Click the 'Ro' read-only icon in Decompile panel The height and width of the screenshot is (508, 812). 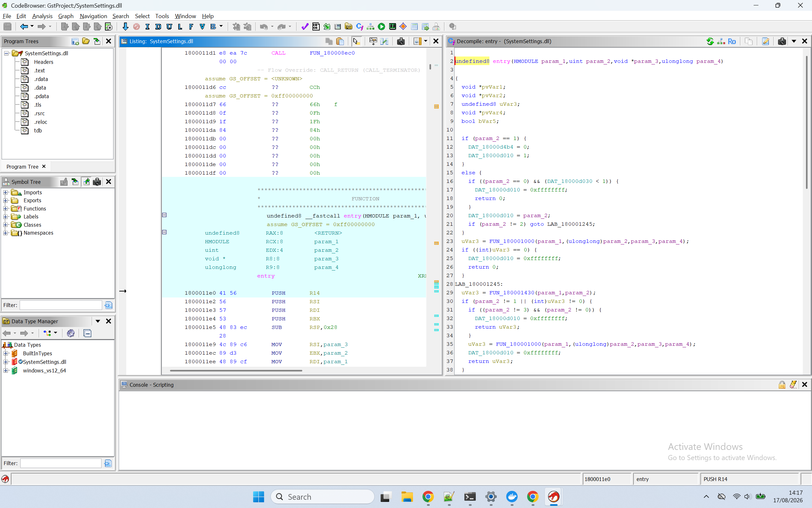click(732, 41)
